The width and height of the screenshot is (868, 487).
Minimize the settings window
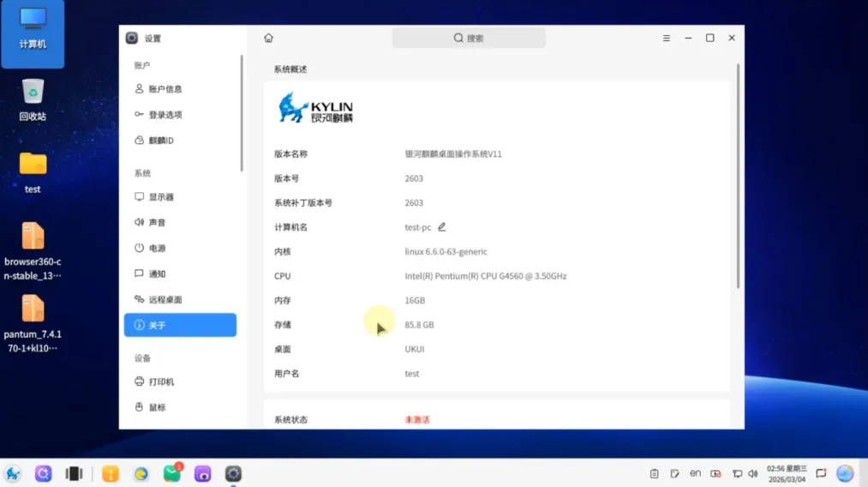click(688, 38)
